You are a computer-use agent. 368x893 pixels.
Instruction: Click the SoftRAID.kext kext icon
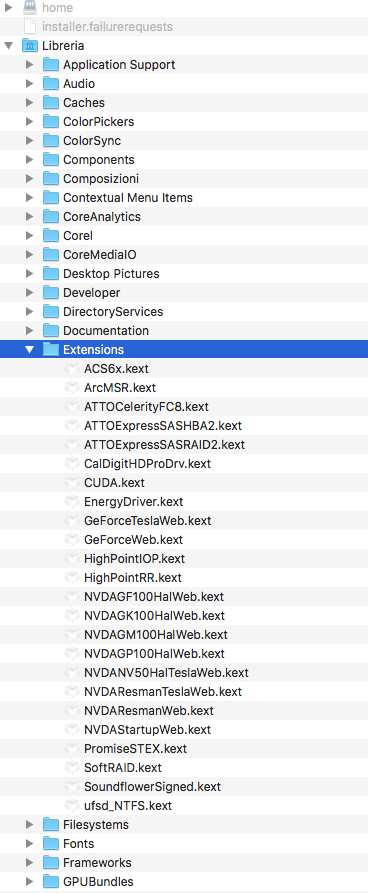point(72,768)
